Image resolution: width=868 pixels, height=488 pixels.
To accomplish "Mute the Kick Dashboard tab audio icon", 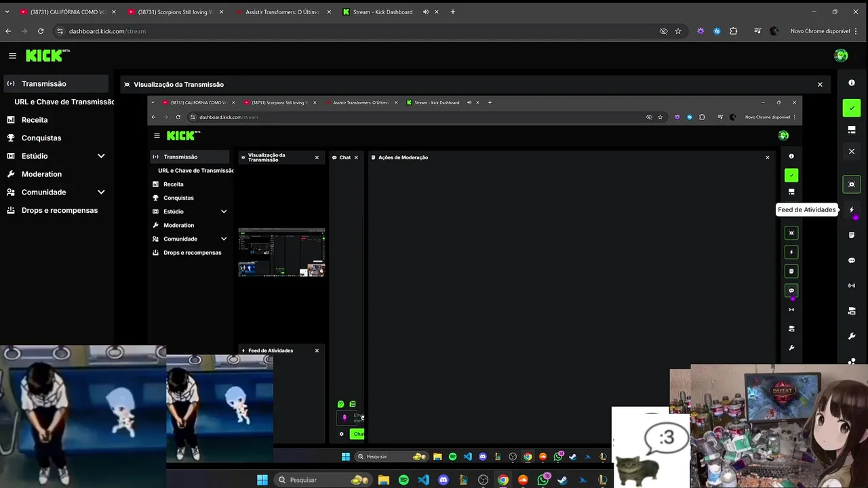I will (426, 12).
